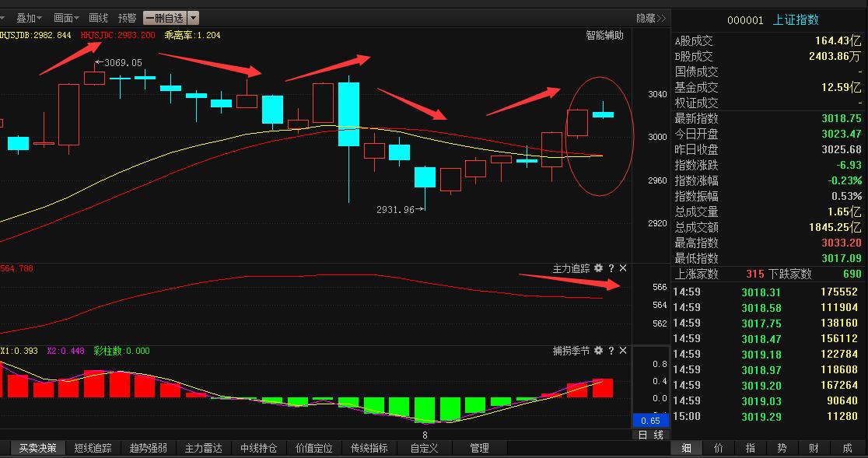Select the 画线 drawing tool

(x=97, y=17)
